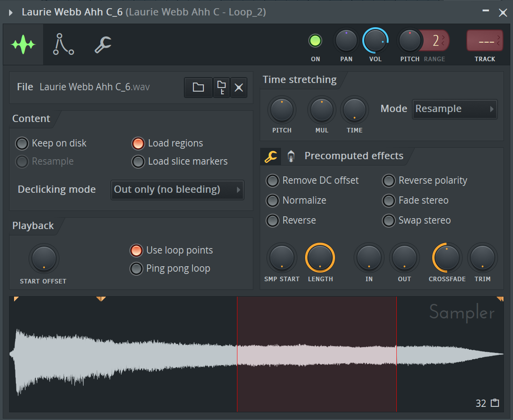Viewport: 513px width, 420px height.
Task: Click the second region marker pair on waveform
Action: 101,299
